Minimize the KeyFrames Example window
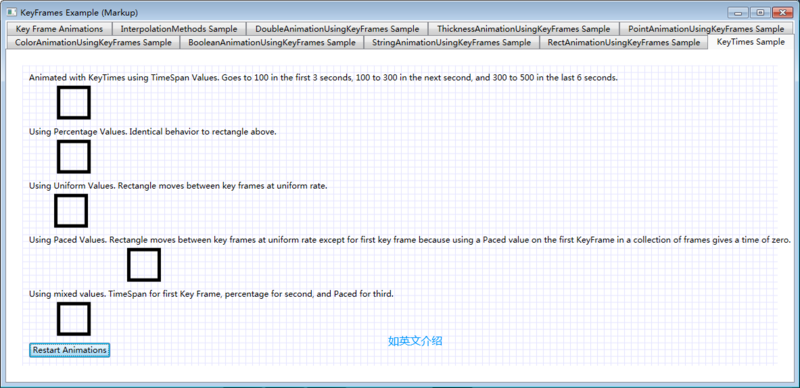The height and width of the screenshot is (388, 800). point(738,12)
